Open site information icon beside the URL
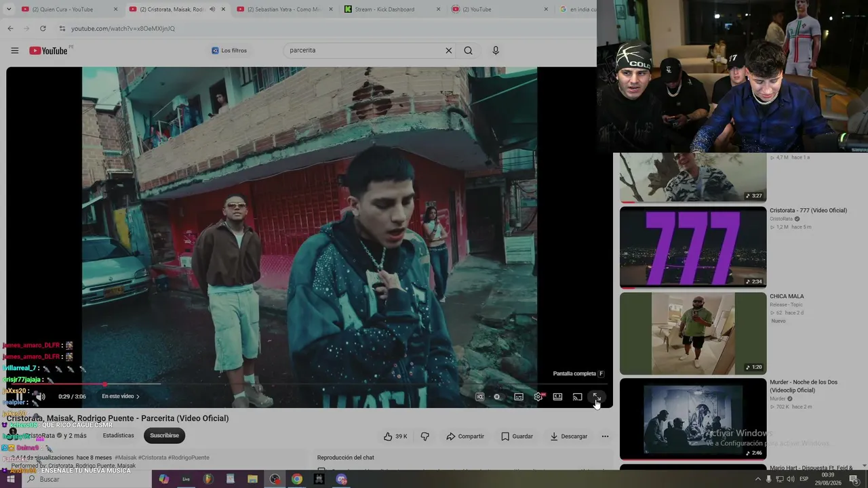This screenshot has width=868, height=488. [62, 28]
